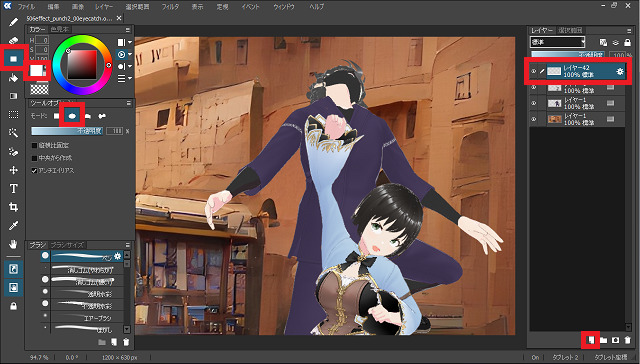The width and height of the screenshot is (640, 364).
Task: Uncheck アンチエイリアス checkbox
Action: [x=34, y=171]
